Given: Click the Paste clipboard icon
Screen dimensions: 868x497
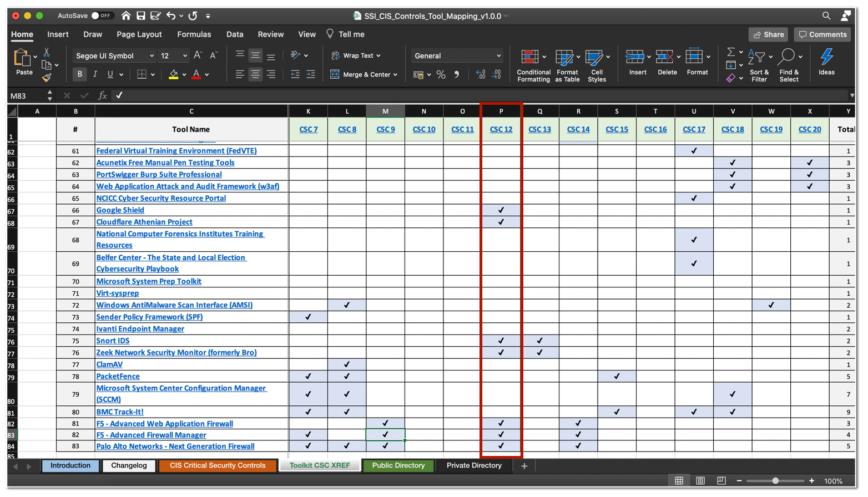Looking at the screenshot, I should point(22,58).
